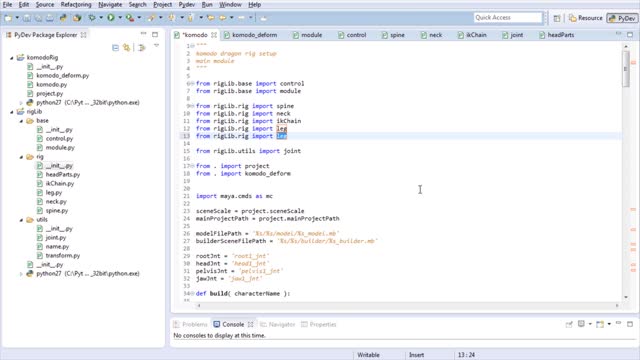Image resolution: width=640 pixels, height=360 pixels.
Task: Switch to the module editor tab
Action: pos(307,35)
